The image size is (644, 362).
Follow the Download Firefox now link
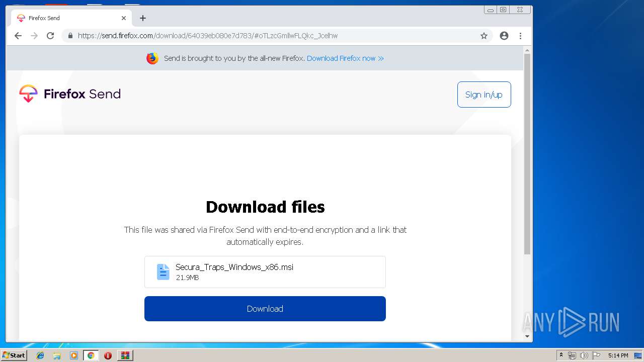tap(345, 58)
